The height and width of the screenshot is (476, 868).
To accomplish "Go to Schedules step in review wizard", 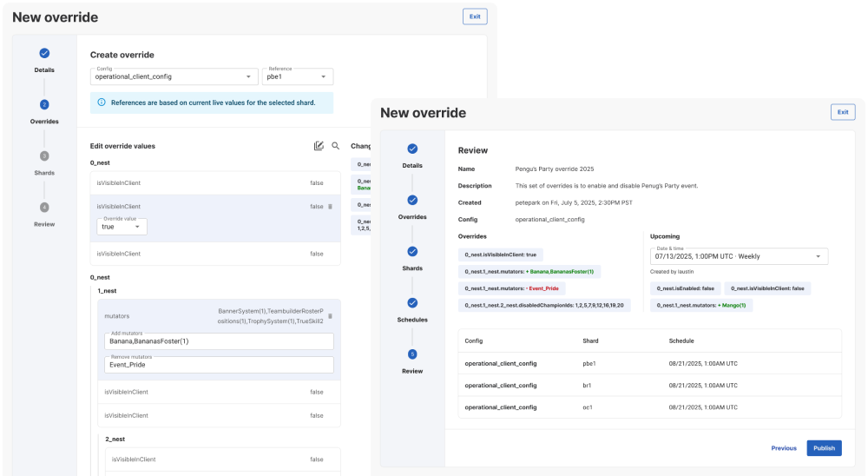I will coord(412,302).
